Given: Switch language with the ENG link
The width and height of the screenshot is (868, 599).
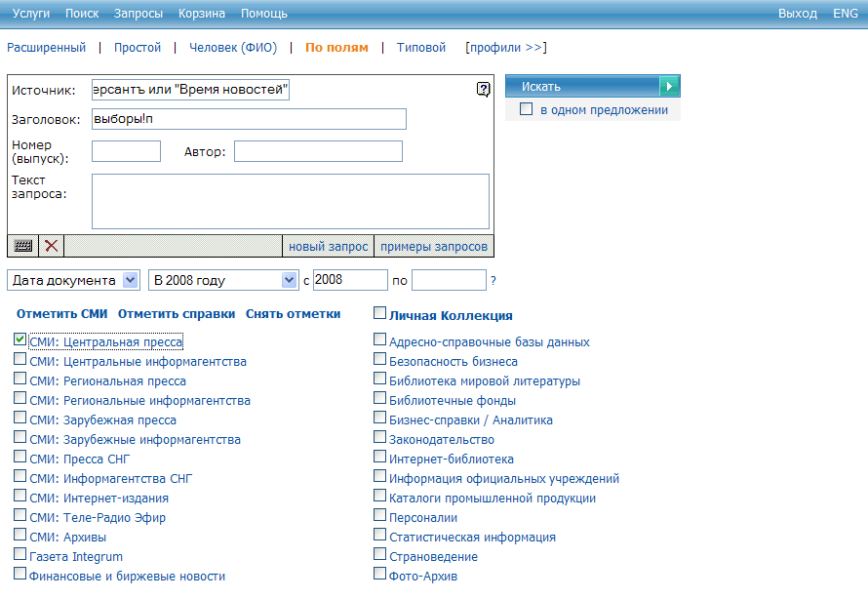Looking at the screenshot, I should [845, 14].
